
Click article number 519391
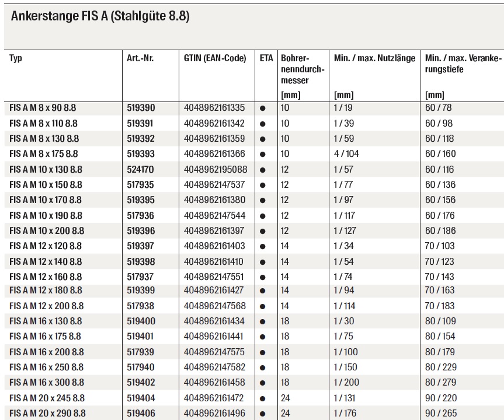pos(140,123)
